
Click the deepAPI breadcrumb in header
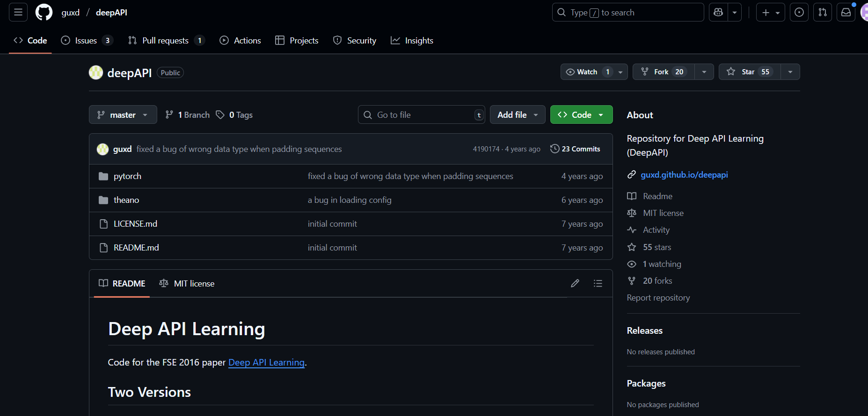(111, 13)
